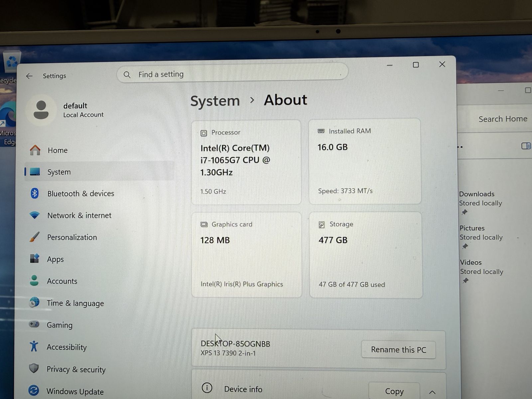The height and width of the screenshot is (399, 532).
Task: Click the Processor chip icon
Action: click(x=203, y=133)
